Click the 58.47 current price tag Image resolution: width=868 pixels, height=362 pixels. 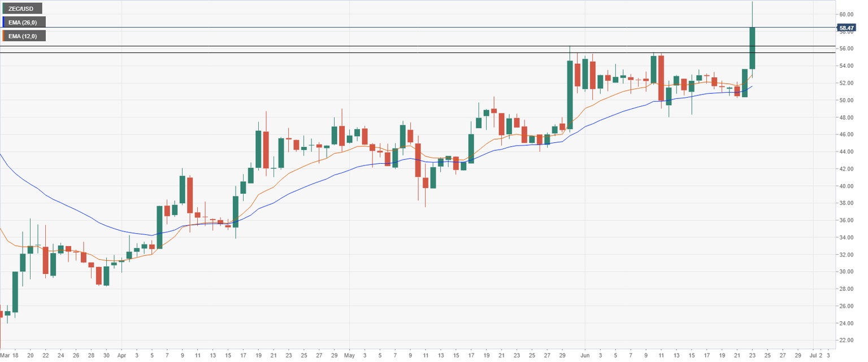point(846,28)
